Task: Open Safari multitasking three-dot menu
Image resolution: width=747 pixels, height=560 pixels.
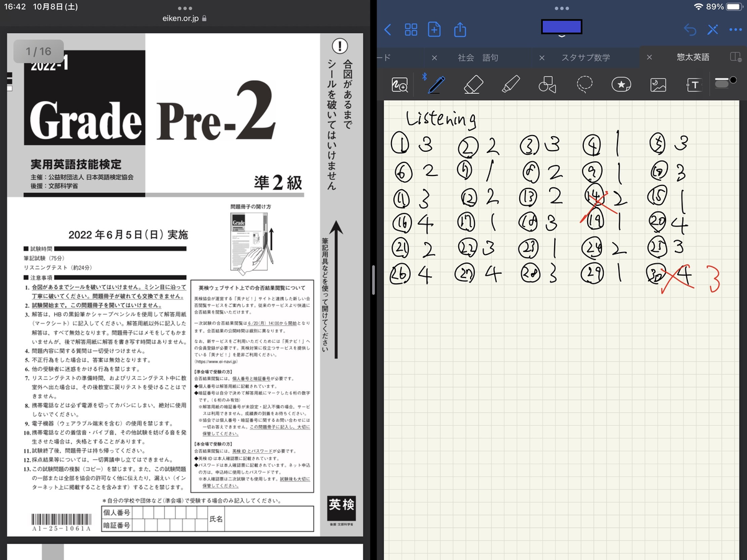Action: 185,8
